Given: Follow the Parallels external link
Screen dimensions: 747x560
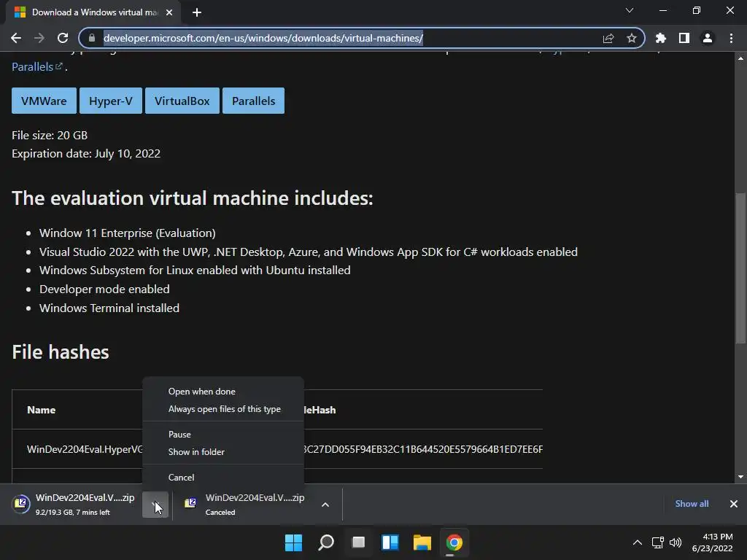Looking at the screenshot, I should coord(37,66).
